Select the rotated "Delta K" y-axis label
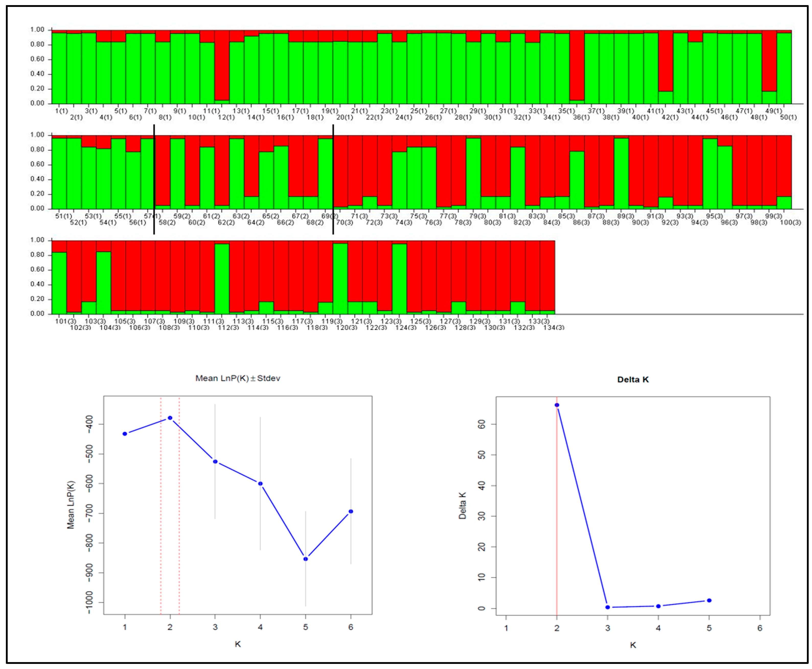The width and height of the screenshot is (812, 669). pyautogui.click(x=462, y=505)
